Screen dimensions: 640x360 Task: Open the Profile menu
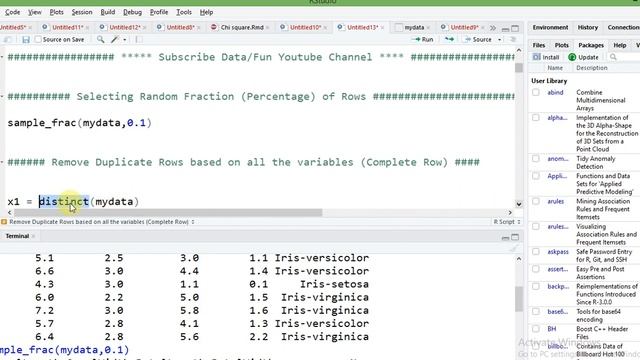[159, 12]
